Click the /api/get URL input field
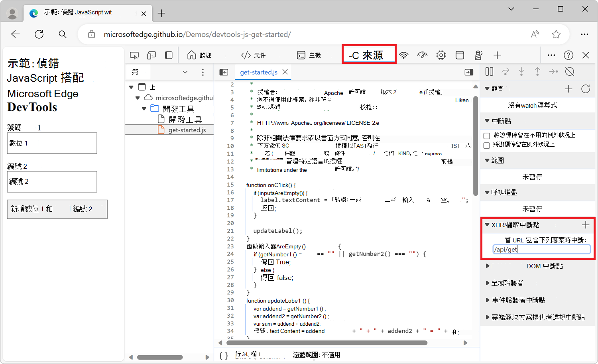 coord(541,249)
